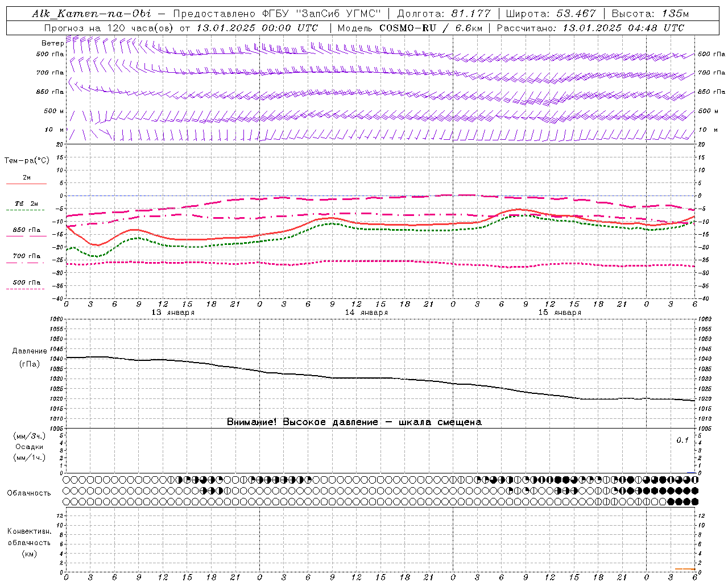Viewport: 728px width, 582px height.
Task: Click the warning Внимание! Высокое давление — шкала смещена
Action: point(354,422)
